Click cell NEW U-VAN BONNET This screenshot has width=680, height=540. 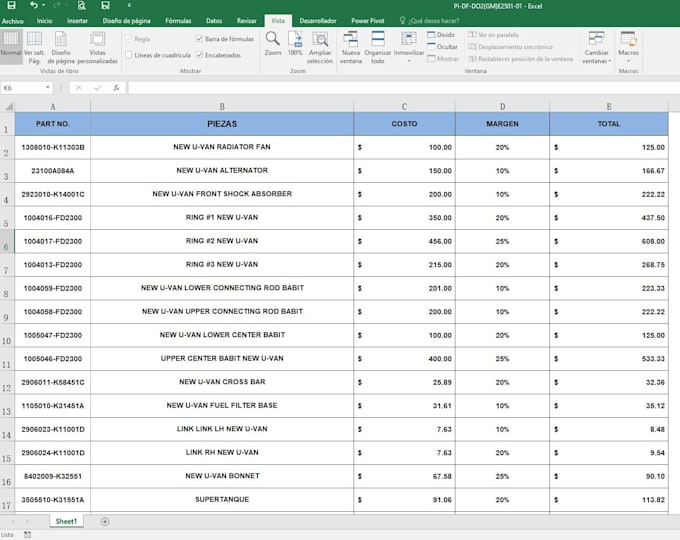[222, 476]
